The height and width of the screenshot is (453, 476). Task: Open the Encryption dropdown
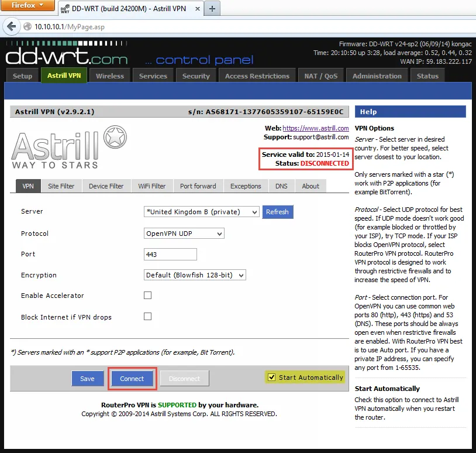pos(195,275)
